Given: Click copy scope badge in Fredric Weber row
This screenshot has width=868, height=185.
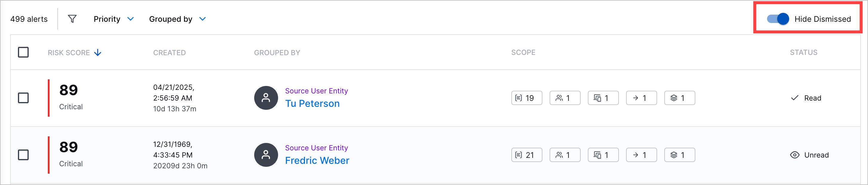Looking at the screenshot, I should pos(603,155).
